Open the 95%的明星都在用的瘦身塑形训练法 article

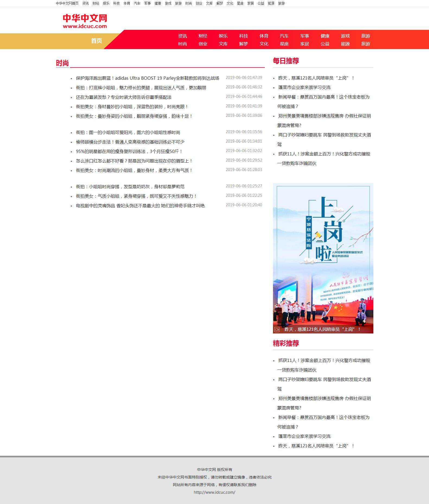[x=129, y=151]
